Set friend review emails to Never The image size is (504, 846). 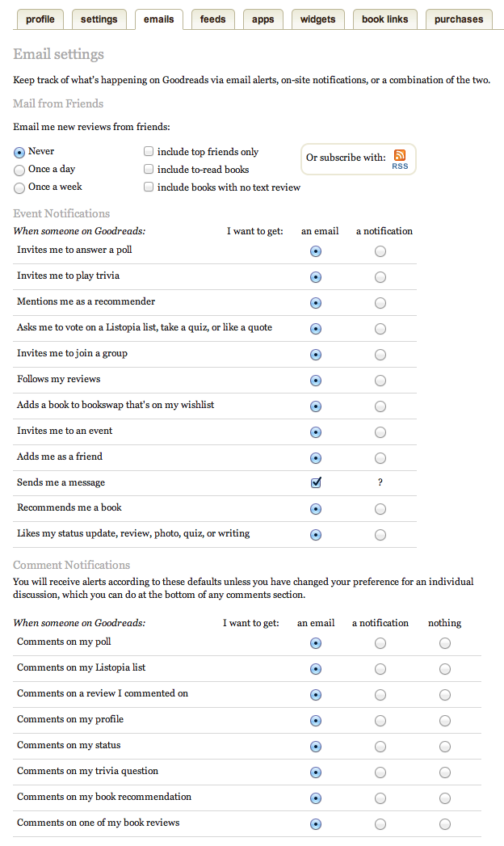[19, 151]
